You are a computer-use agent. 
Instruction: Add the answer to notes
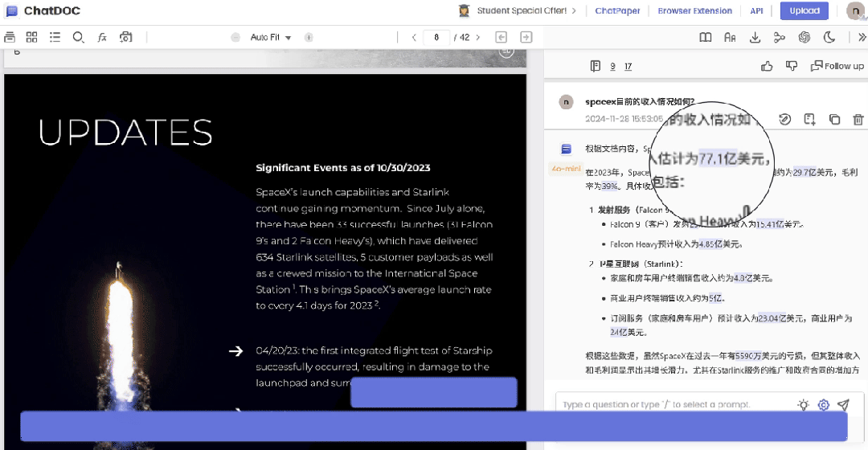click(809, 119)
